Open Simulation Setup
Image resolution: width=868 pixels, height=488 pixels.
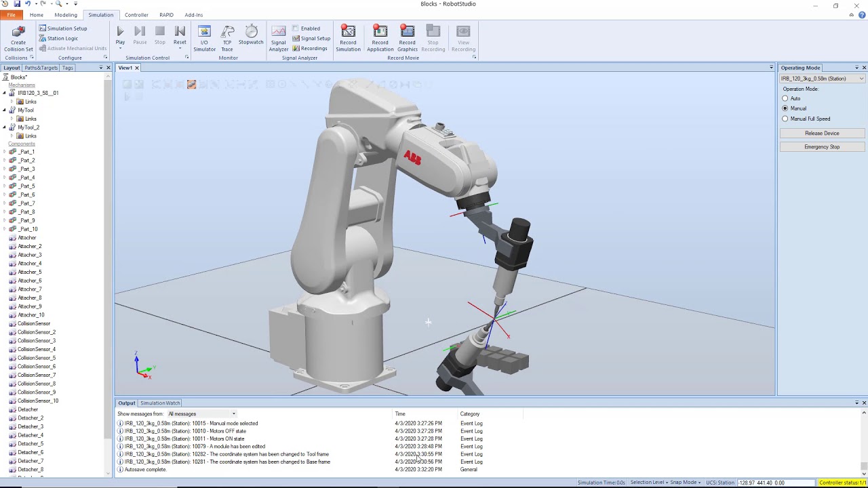tap(63, 28)
